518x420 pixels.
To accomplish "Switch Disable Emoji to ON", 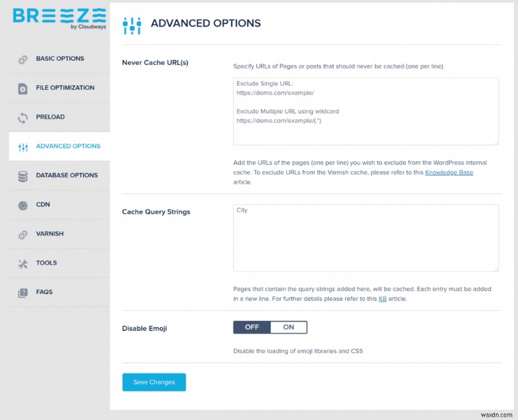I will tap(289, 327).
